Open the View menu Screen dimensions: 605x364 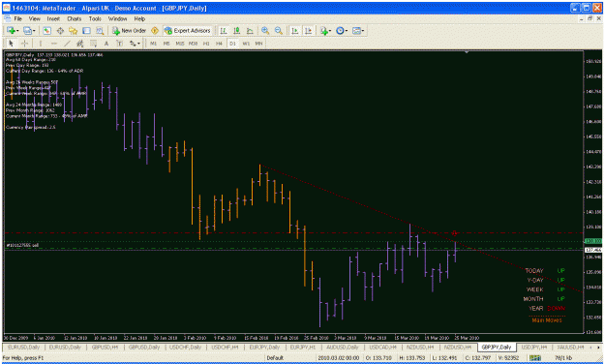[35, 18]
